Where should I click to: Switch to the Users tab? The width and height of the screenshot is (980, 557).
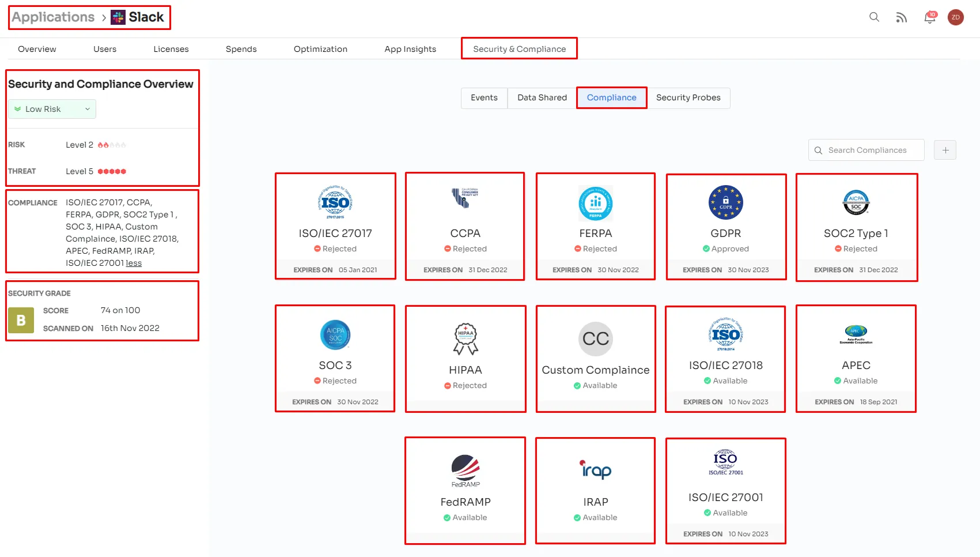105,49
